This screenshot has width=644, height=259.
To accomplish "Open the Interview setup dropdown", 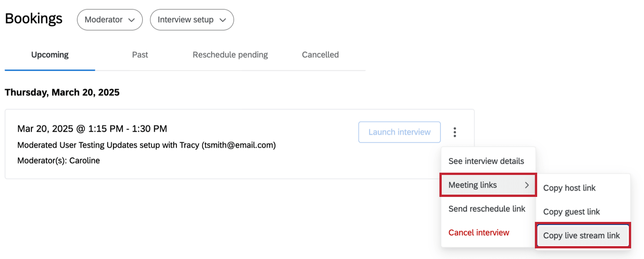I will pos(192,20).
